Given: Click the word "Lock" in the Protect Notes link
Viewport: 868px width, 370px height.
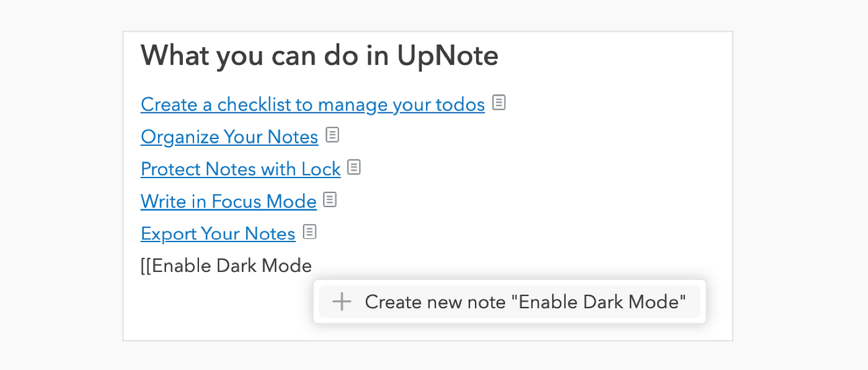Looking at the screenshot, I should pyautogui.click(x=321, y=169).
